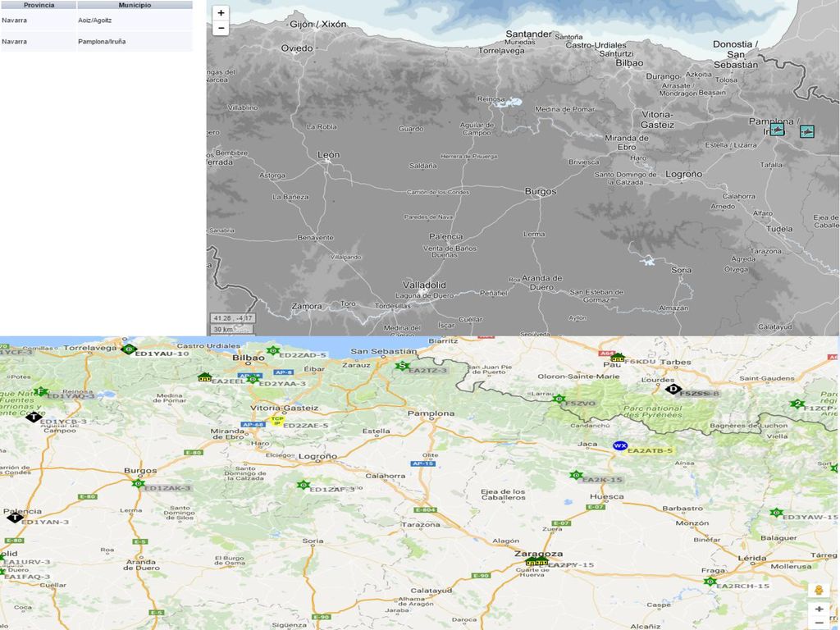Select the Pamplona/Iruña municipality row

[97, 41]
